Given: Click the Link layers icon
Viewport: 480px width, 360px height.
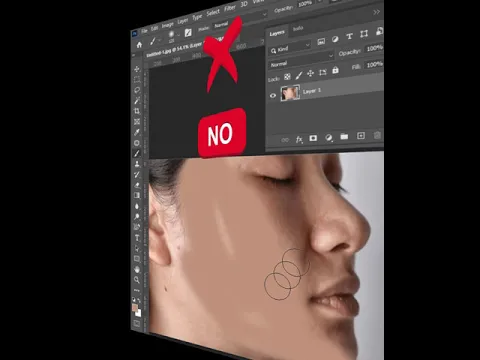Looking at the screenshot, I should [285, 140].
